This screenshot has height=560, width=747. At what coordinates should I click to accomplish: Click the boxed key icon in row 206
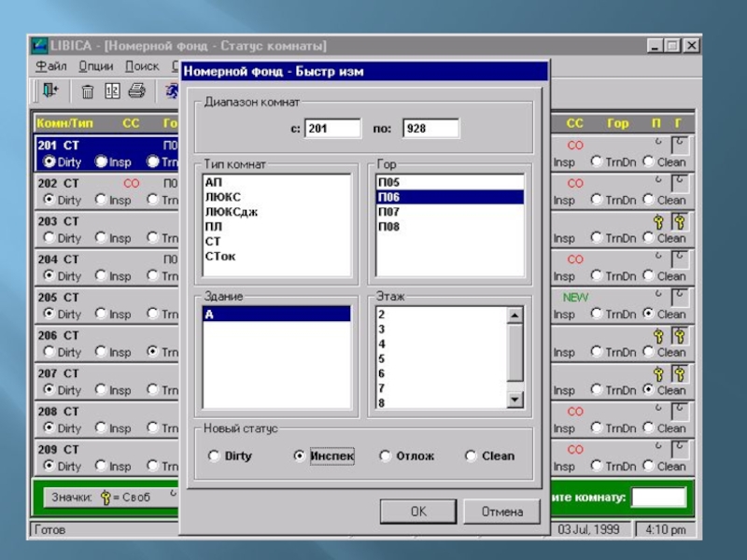[x=679, y=336]
